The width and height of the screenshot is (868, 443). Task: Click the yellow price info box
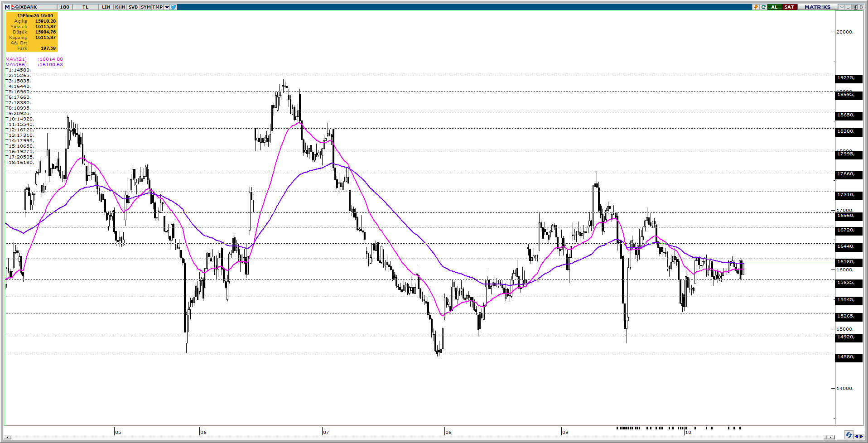(x=32, y=32)
